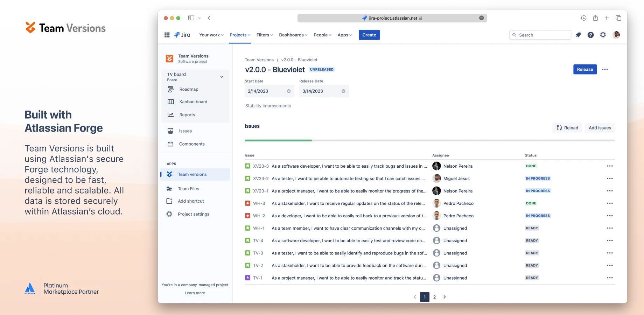Open more actions for issue XV23-3
The width and height of the screenshot is (644, 315).
610,166
